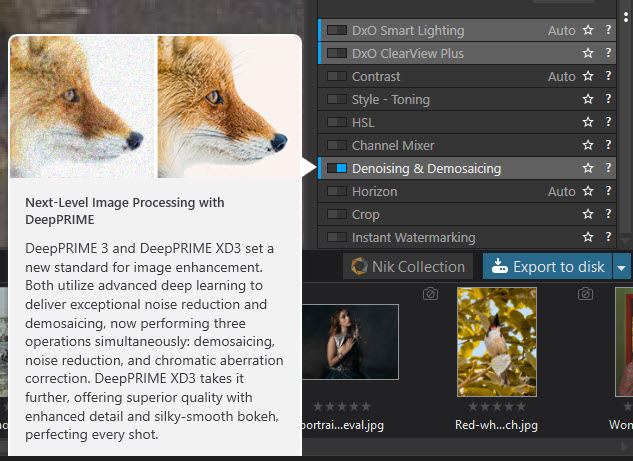The height and width of the screenshot is (461, 633).
Task: Star the Horizon palette
Action: point(588,191)
